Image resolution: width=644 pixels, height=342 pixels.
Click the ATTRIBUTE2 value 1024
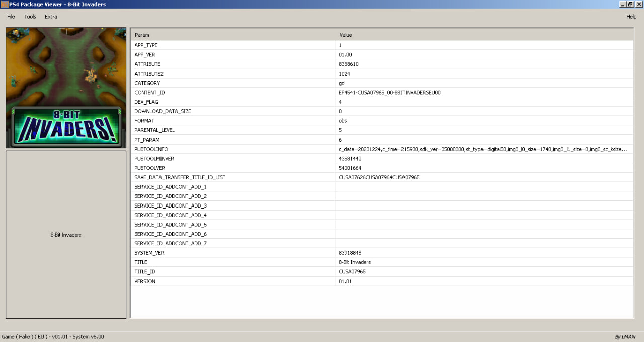[x=344, y=74]
